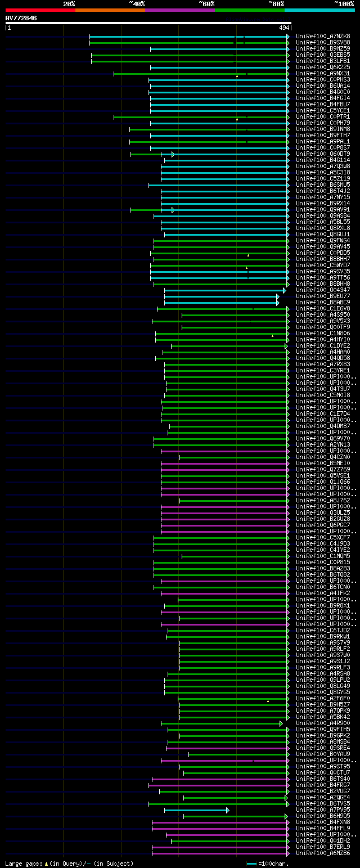Select the UniRef100_A7PV95 label
This screenshot has width=360, height=868.
click(323, 809)
